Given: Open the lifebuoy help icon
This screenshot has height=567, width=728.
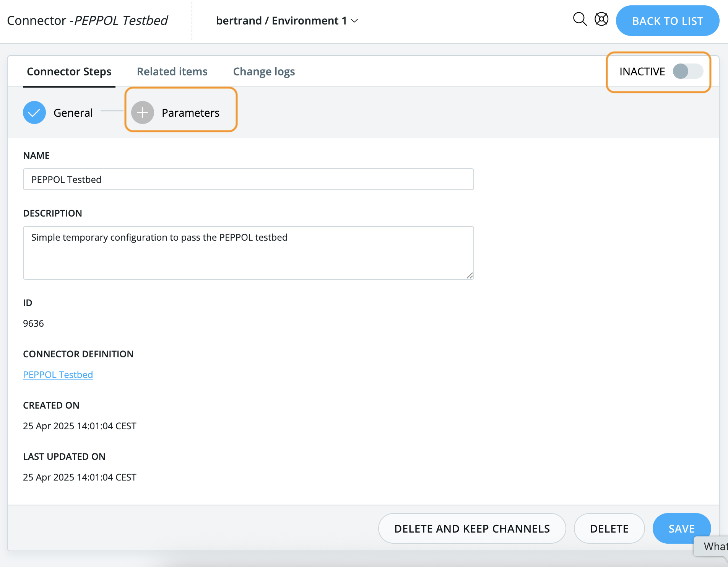Looking at the screenshot, I should coord(601,19).
